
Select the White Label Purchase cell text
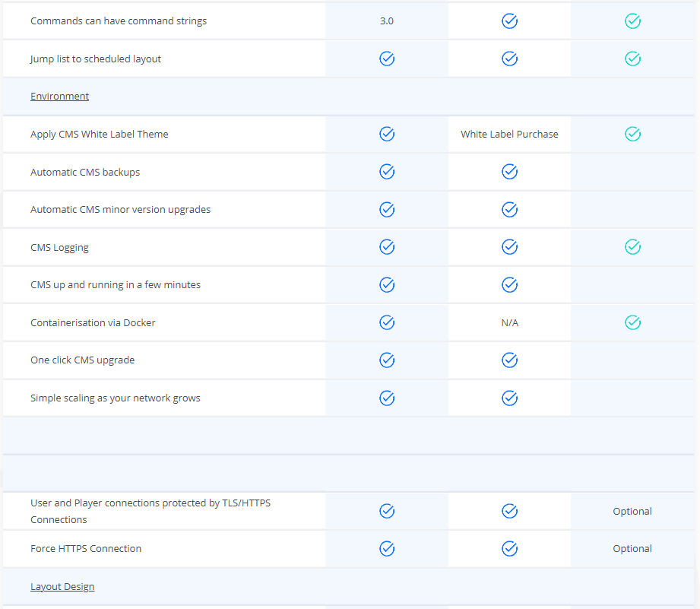(509, 135)
